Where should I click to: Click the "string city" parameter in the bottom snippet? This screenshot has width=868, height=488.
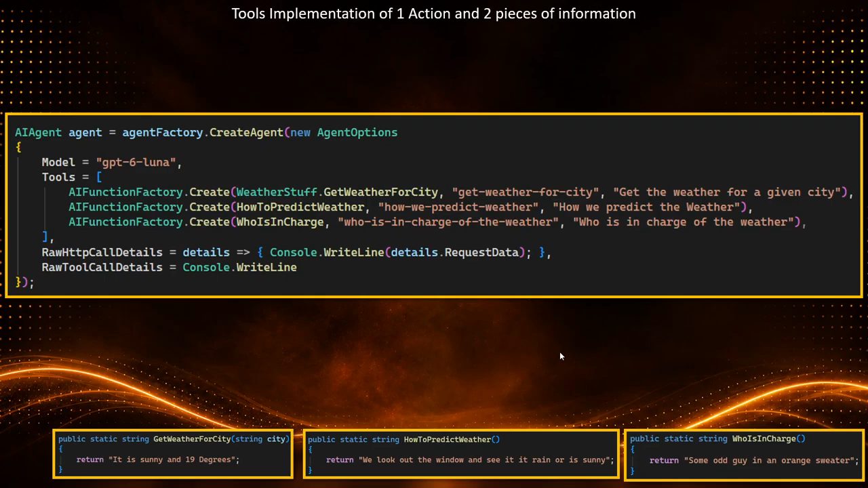(x=260, y=439)
